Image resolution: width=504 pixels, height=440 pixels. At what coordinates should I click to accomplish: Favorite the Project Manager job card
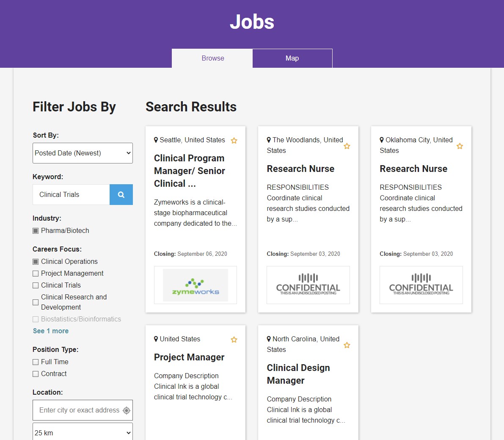tap(234, 340)
